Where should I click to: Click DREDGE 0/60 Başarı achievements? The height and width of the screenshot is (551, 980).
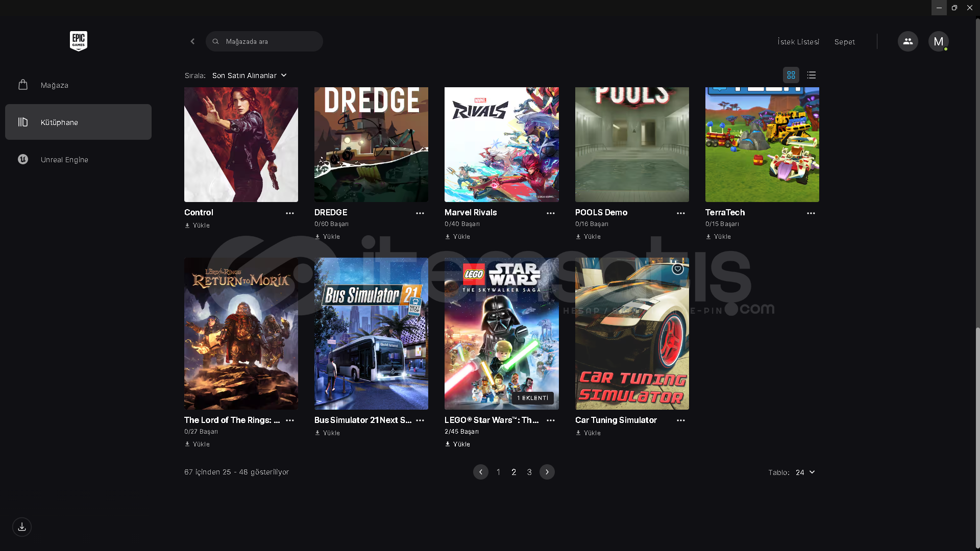(x=332, y=224)
